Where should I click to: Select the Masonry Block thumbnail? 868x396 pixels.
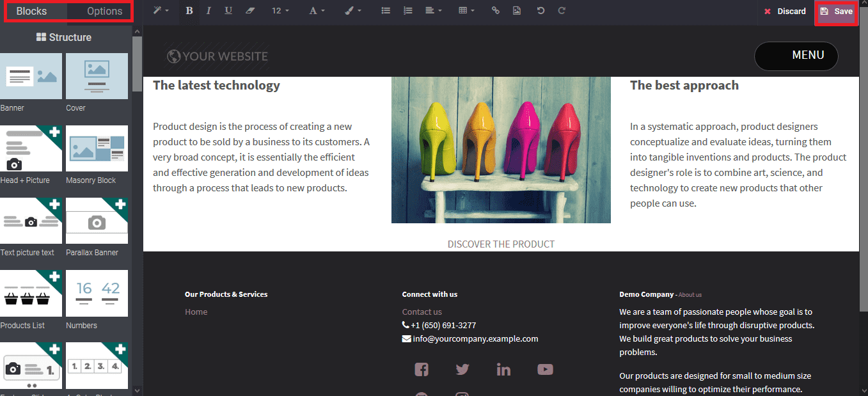pyautogui.click(x=97, y=148)
